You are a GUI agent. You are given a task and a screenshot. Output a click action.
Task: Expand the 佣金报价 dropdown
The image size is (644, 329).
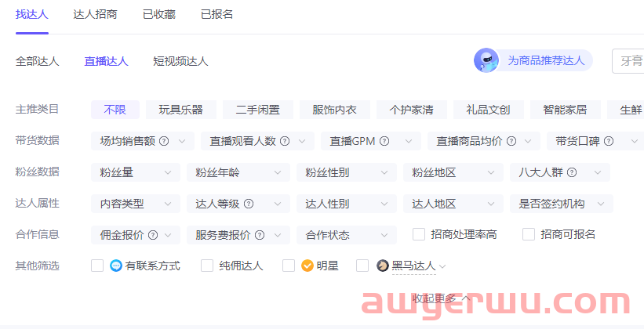pyautogui.click(x=136, y=235)
